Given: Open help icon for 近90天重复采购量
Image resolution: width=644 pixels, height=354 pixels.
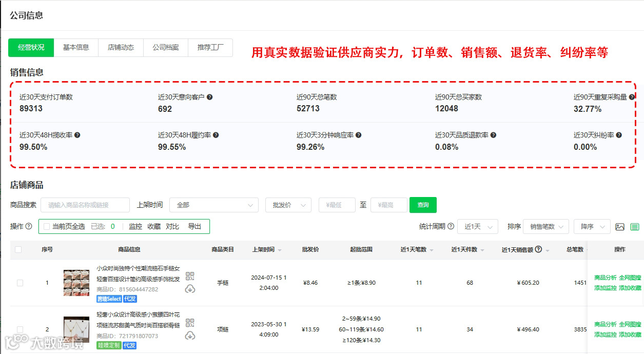Looking at the screenshot, I should (632, 97).
